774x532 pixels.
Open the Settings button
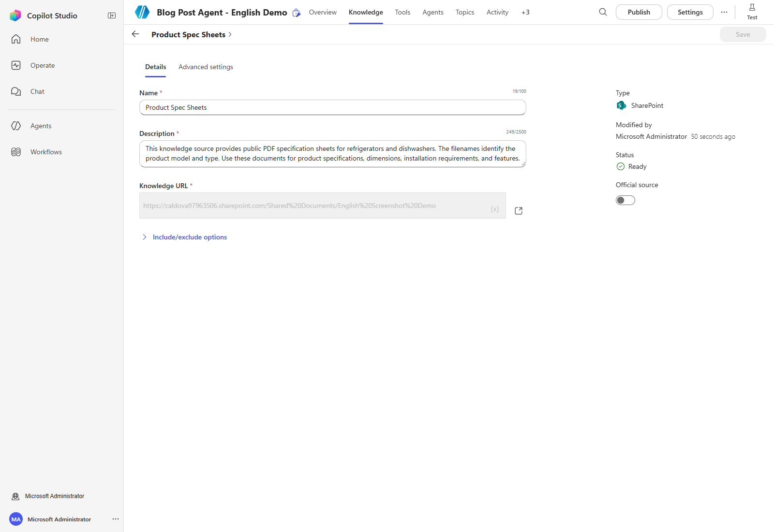click(690, 12)
